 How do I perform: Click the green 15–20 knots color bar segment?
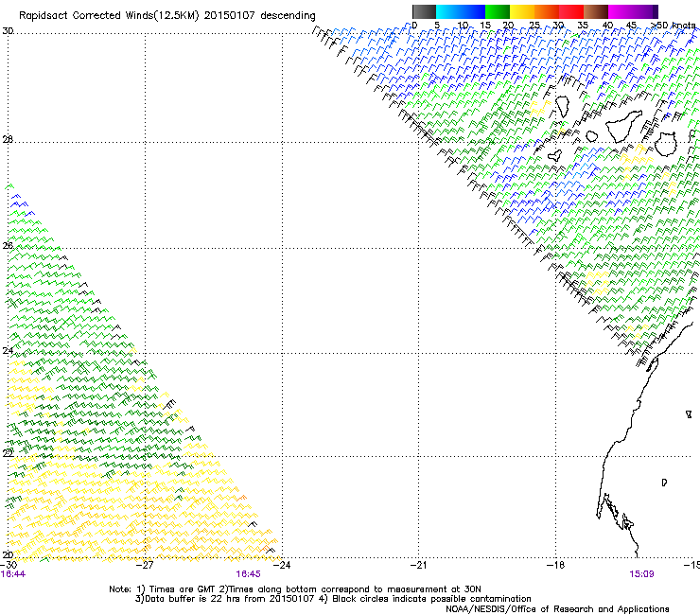click(498, 11)
